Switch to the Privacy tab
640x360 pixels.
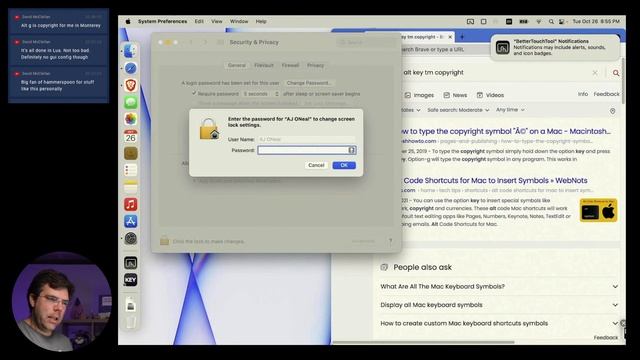[x=315, y=65]
